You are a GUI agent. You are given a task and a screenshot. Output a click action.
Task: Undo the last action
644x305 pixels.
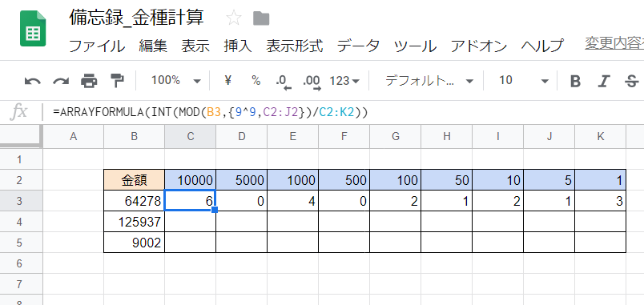pos(33,81)
